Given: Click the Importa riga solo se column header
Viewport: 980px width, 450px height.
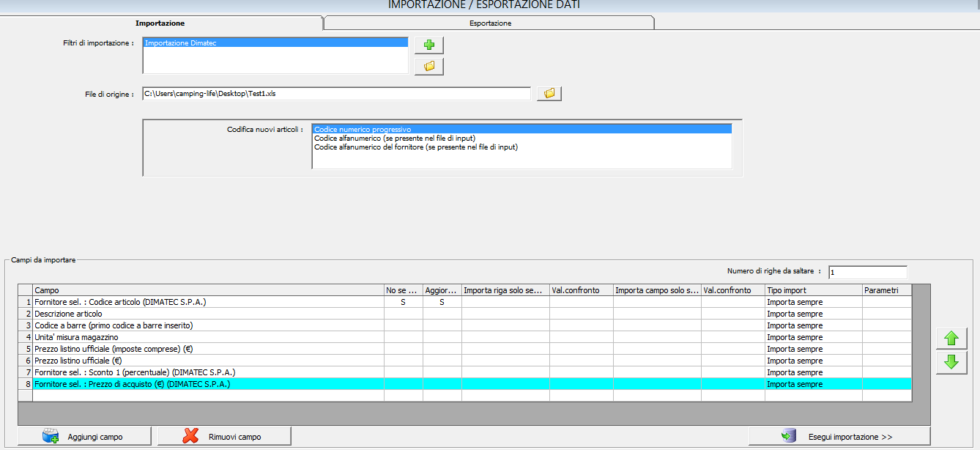Looking at the screenshot, I should click(x=505, y=290).
